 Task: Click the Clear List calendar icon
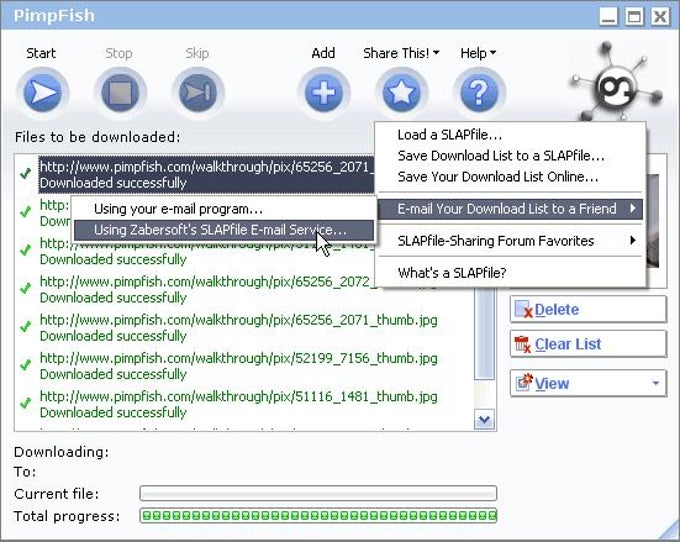pos(523,344)
